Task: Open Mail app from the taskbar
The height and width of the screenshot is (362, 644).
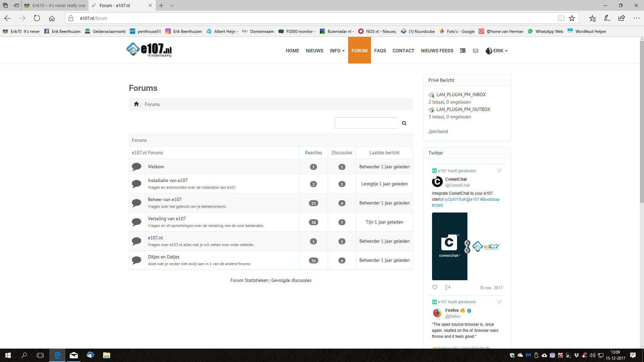Action: 74,355
